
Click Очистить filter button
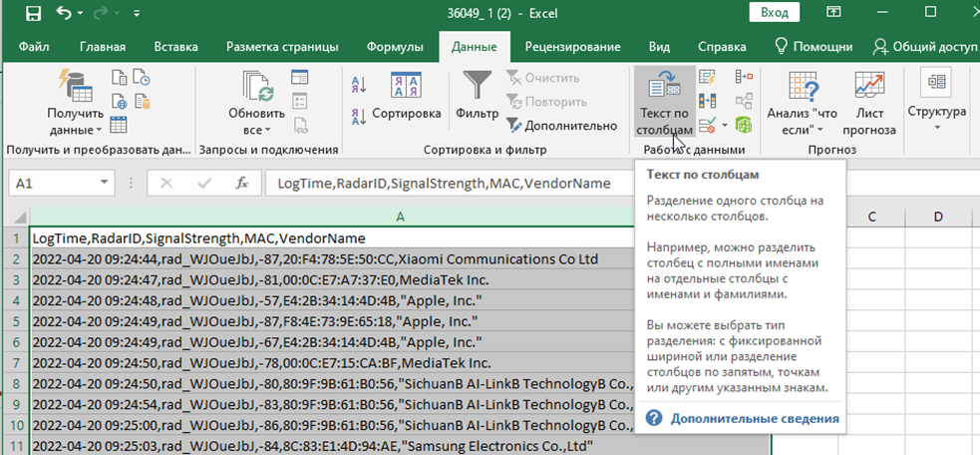pos(542,78)
